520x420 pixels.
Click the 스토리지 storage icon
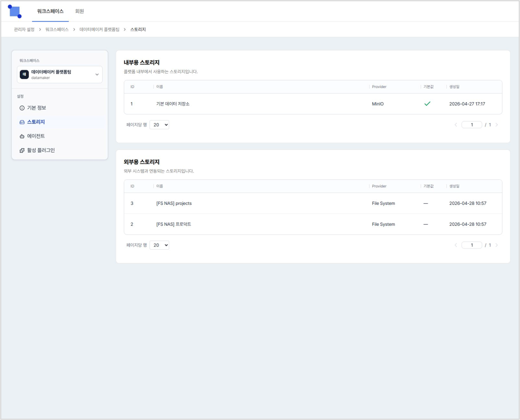click(22, 123)
